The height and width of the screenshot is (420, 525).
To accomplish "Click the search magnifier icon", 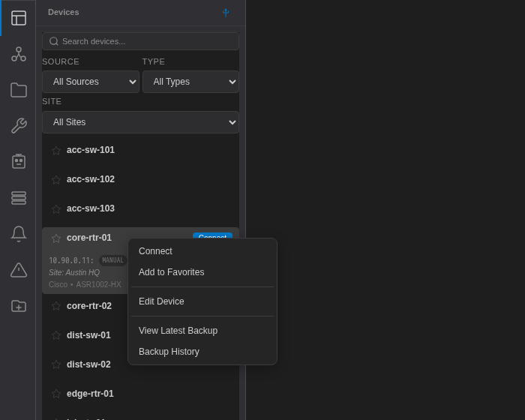I will pyautogui.click(x=53, y=41).
